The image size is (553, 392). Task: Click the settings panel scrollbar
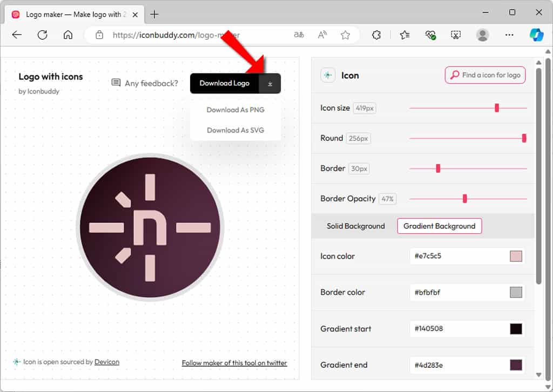[x=538, y=175]
